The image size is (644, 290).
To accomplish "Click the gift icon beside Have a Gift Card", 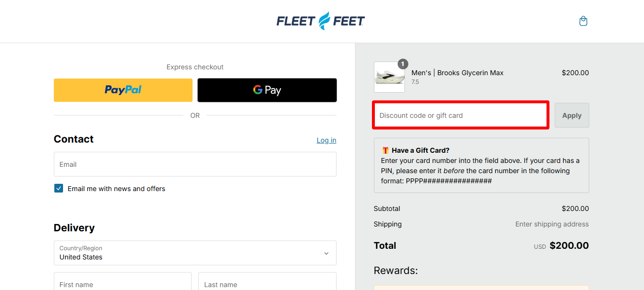I will coord(385,150).
